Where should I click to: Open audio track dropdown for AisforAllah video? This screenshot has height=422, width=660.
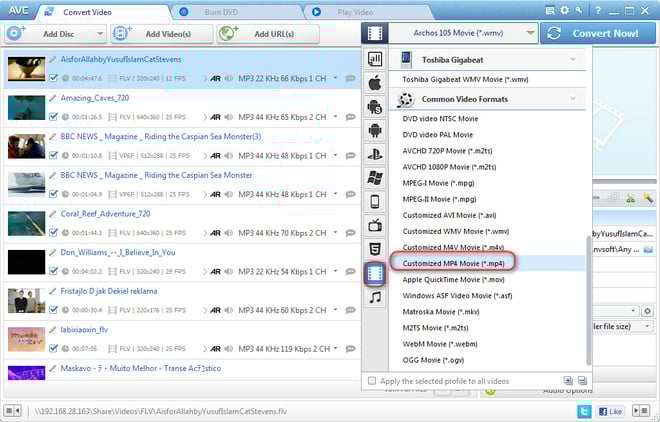(x=335, y=78)
